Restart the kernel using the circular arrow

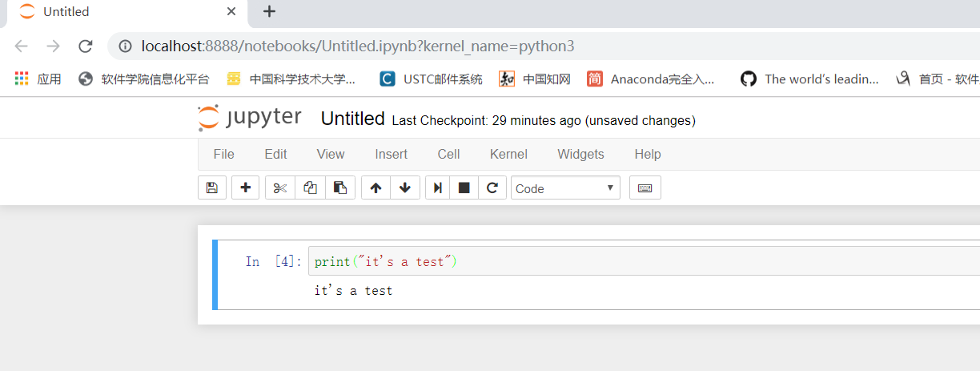point(492,188)
